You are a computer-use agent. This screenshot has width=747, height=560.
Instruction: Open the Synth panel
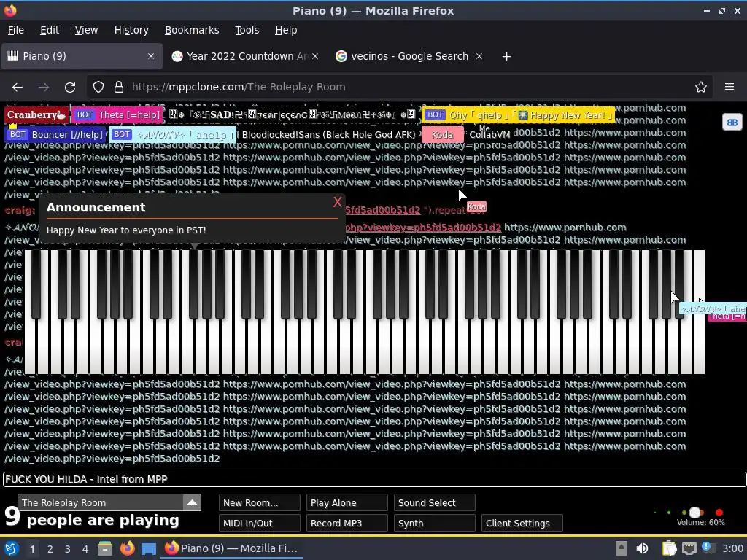pyautogui.click(x=435, y=523)
